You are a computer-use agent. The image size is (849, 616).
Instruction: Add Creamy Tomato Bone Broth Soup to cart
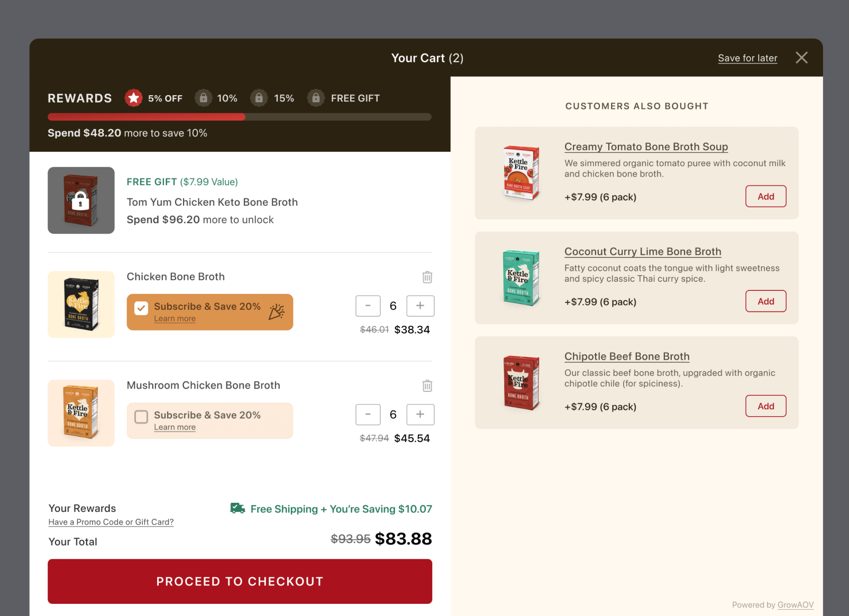(765, 196)
